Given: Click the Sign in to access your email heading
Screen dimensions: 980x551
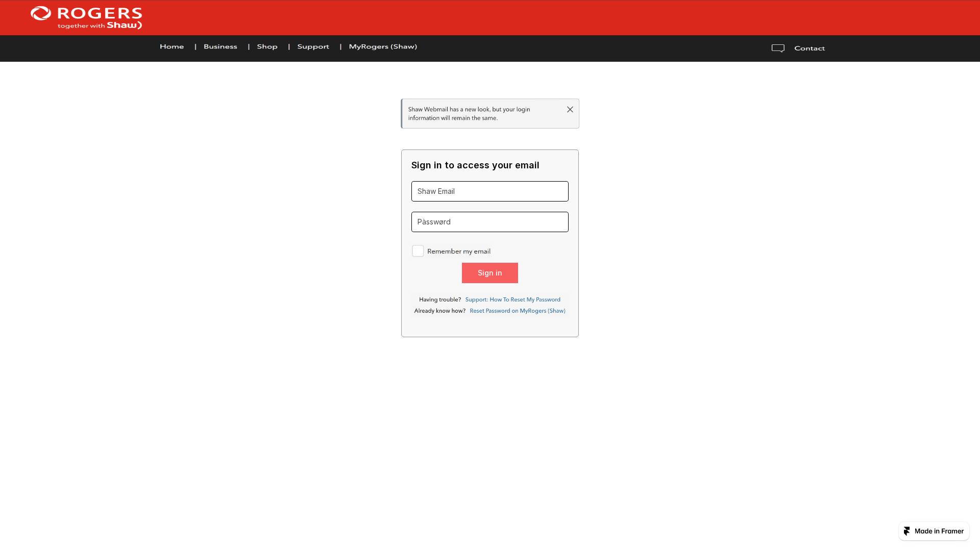Looking at the screenshot, I should click(475, 165).
